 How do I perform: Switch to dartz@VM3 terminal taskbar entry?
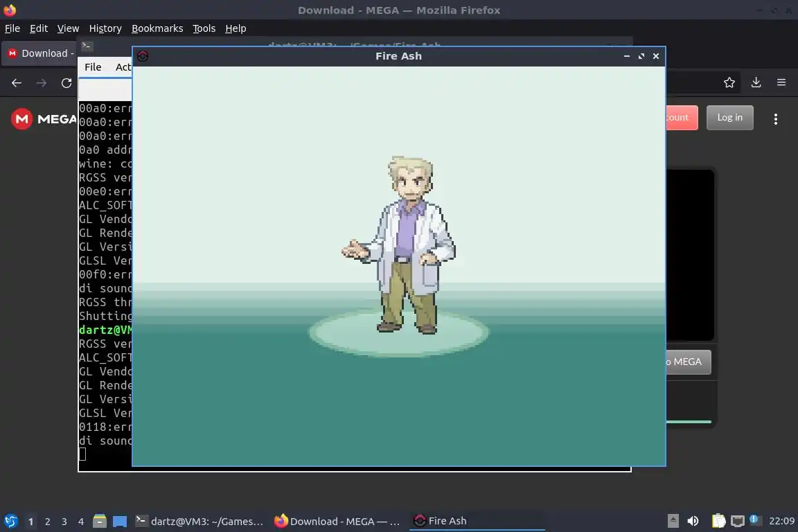tap(199, 521)
